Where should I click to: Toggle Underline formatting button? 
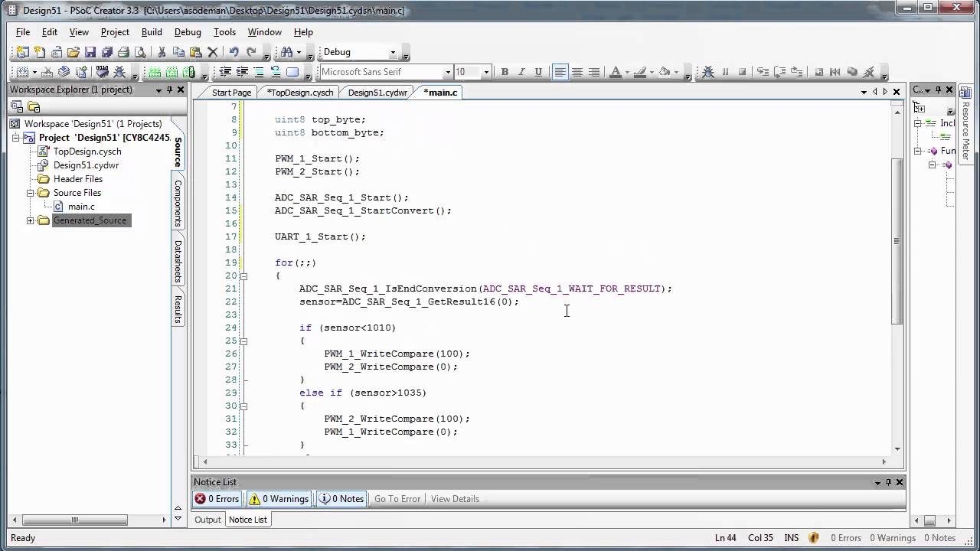(x=538, y=72)
